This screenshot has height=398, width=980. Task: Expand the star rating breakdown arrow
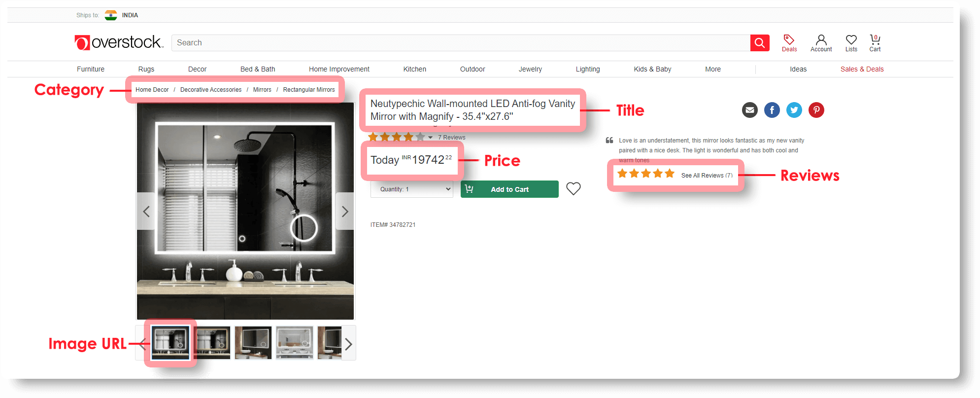point(431,138)
